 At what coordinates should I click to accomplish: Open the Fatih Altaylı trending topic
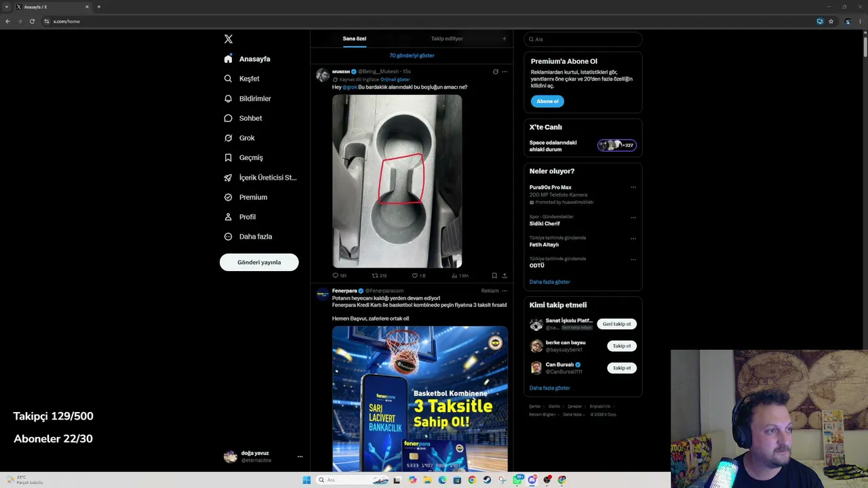(x=544, y=245)
